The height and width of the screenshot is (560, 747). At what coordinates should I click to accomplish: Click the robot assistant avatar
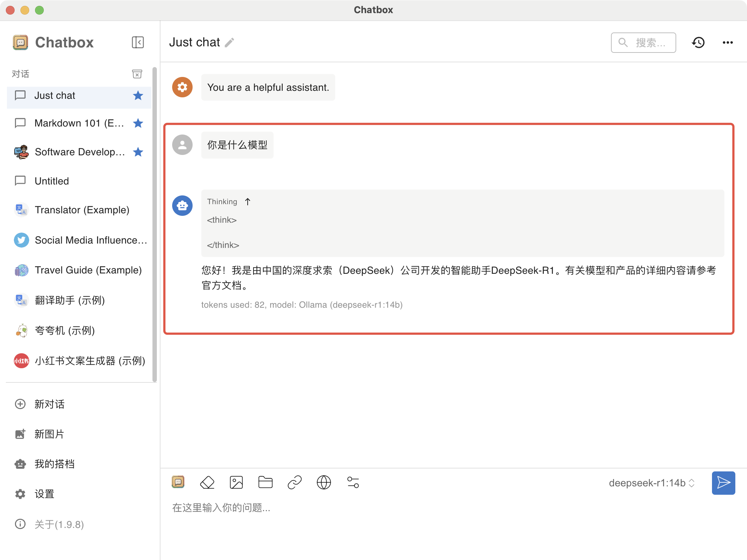(182, 206)
